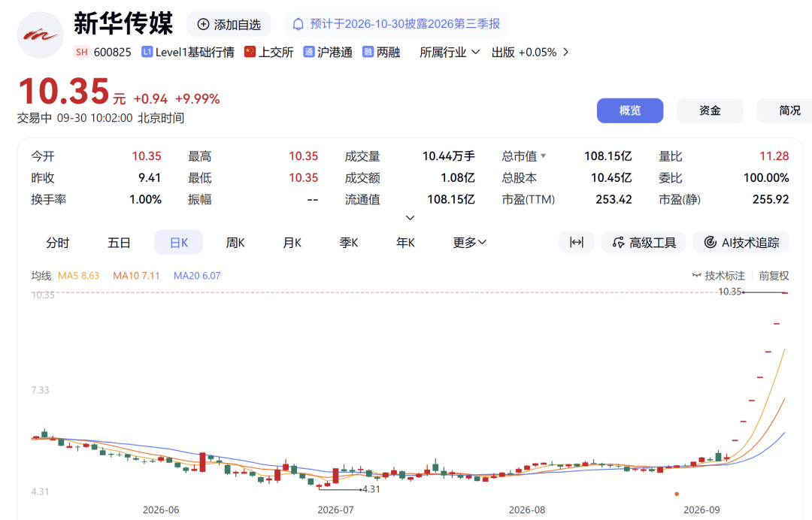Image resolution: width=812 pixels, height=520 pixels.
Task: Click the plus icon in 添加自选
Action: click(x=204, y=24)
